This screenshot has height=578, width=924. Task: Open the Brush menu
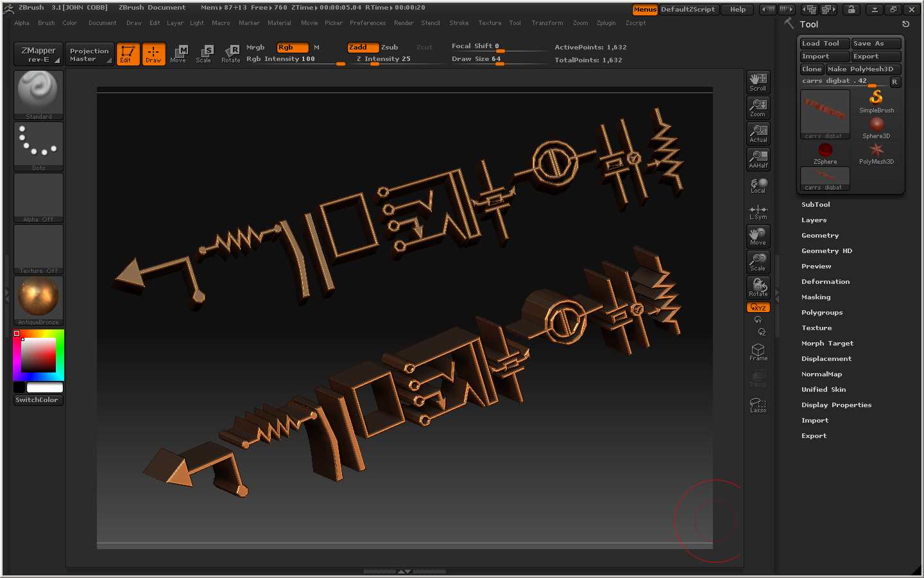pos(46,23)
